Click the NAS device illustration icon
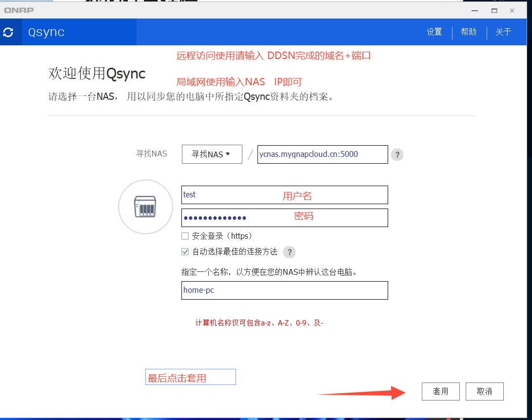This screenshot has width=532, height=420. click(x=145, y=207)
